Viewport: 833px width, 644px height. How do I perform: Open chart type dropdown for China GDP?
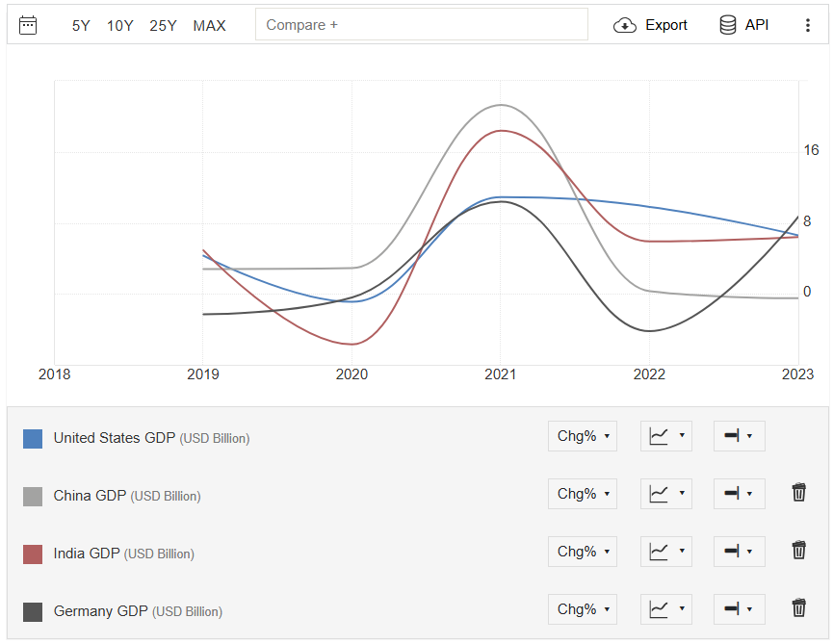pos(666,494)
